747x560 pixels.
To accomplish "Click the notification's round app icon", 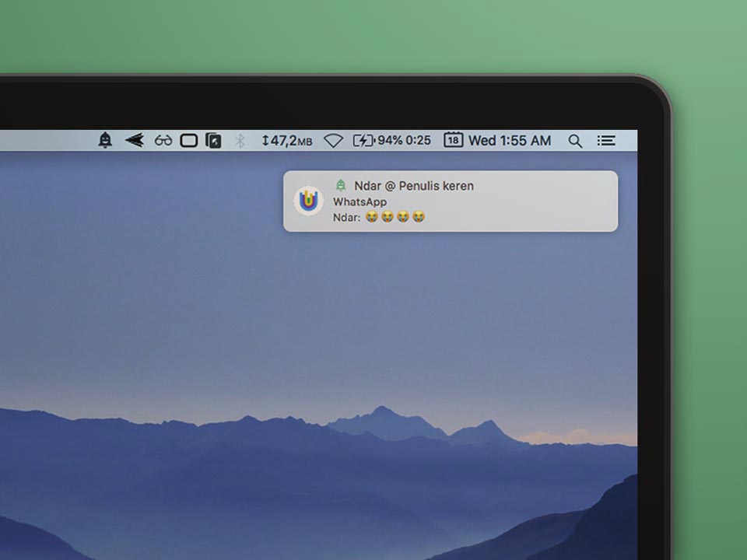I will [309, 201].
